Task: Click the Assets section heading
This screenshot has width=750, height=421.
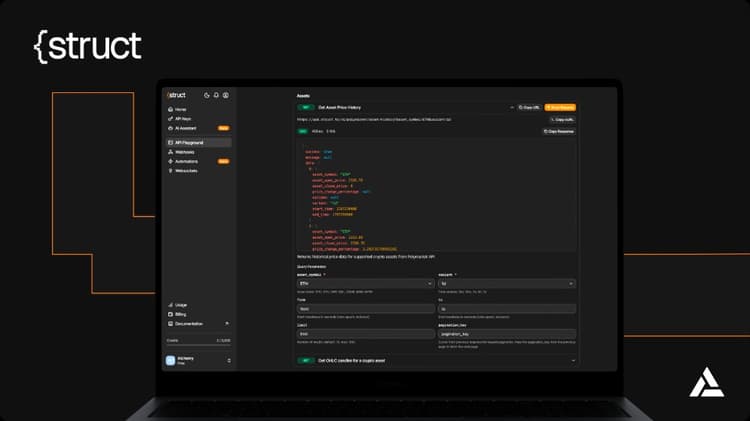Action: tap(303, 96)
